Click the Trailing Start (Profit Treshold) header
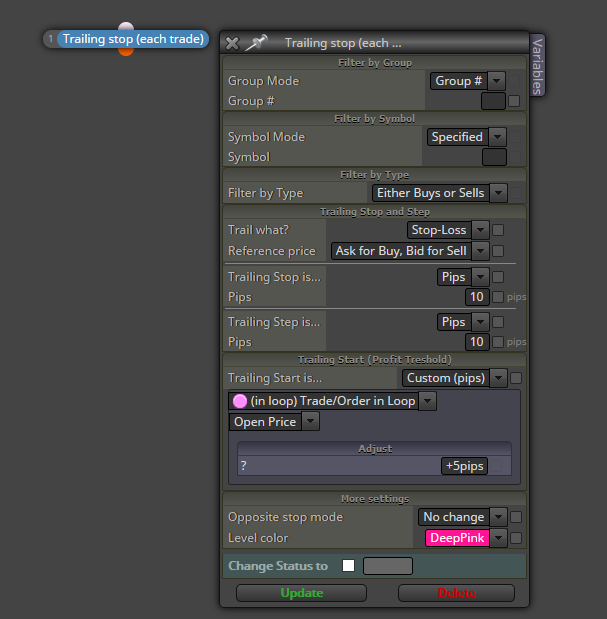This screenshot has width=607, height=619. (x=375, y=360)
